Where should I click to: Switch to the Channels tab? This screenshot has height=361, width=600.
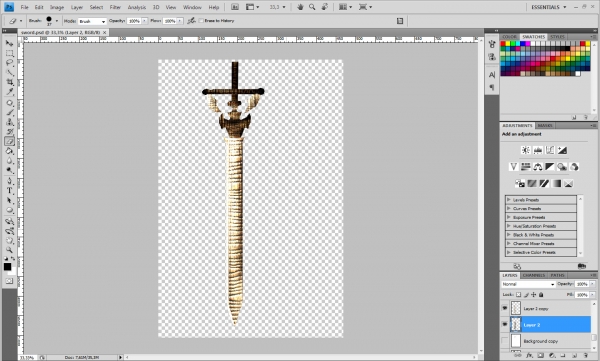(x=533, y=275)
